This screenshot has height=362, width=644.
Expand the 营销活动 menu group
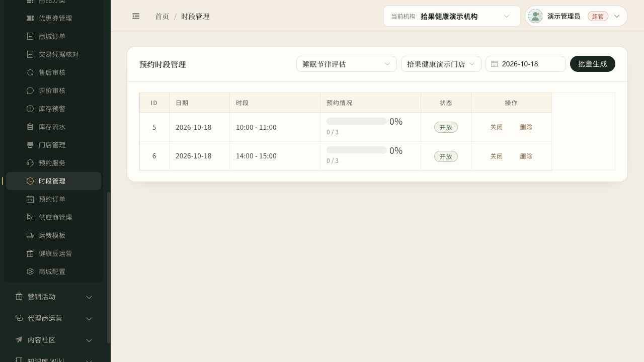pyautogui.click(x=54, y=297)
